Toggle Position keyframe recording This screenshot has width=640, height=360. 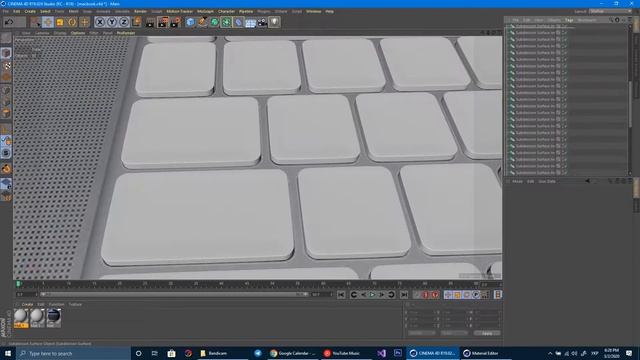coord(448,295)
